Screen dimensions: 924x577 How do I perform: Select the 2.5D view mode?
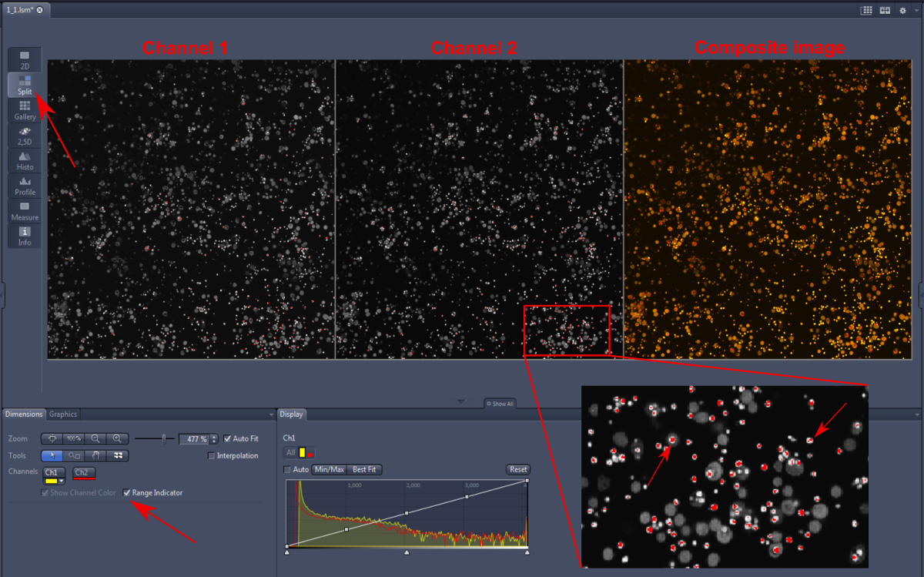(25, 136)
